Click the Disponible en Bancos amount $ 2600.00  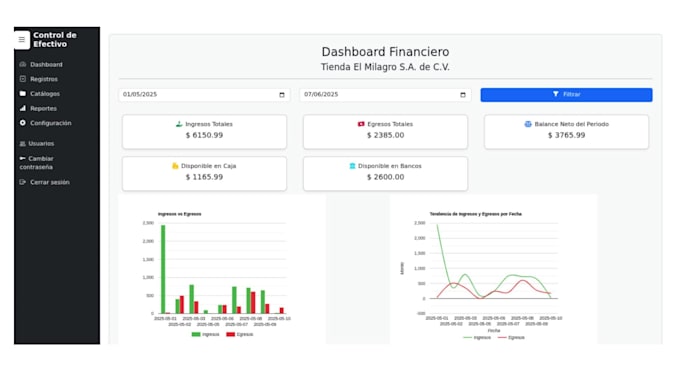386,177
